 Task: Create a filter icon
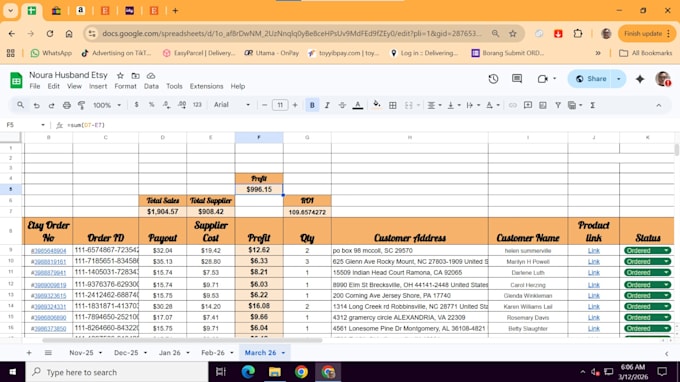click(x=558, y=105)
